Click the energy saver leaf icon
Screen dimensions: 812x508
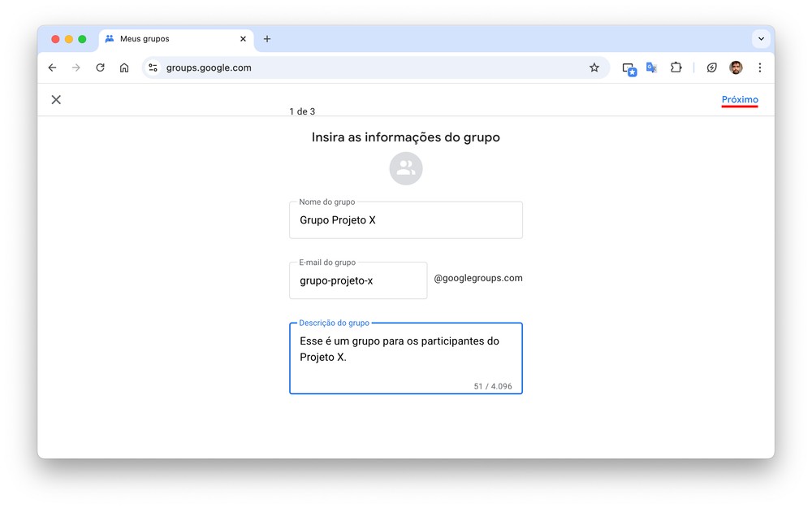(x=712, y=68)
